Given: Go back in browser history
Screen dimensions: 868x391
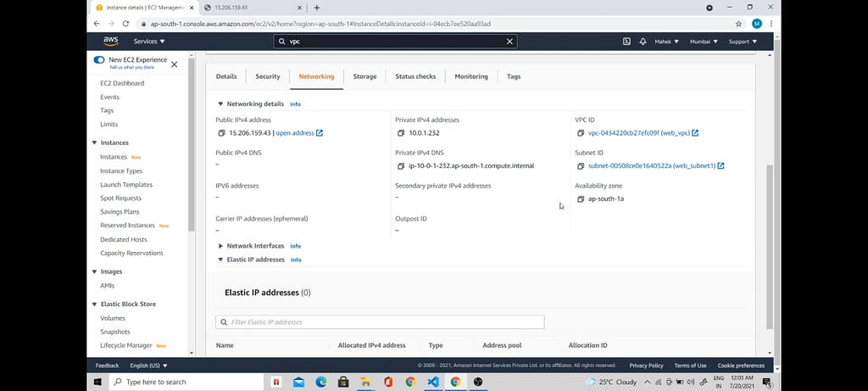Looking at the screenshot, I should 97,24.
